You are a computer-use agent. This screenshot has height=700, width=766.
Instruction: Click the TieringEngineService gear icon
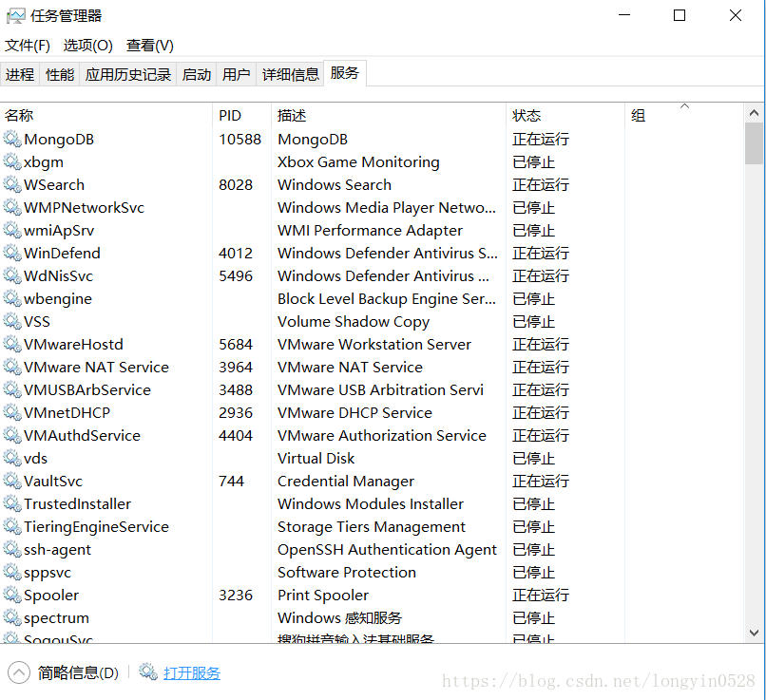[x=12, y=526]
